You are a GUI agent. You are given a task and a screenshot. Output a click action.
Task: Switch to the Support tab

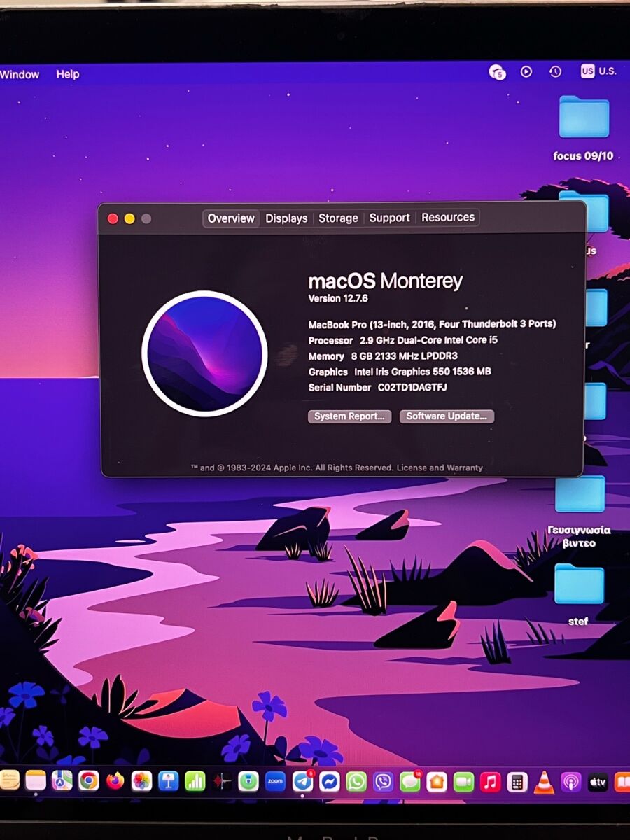389,218
